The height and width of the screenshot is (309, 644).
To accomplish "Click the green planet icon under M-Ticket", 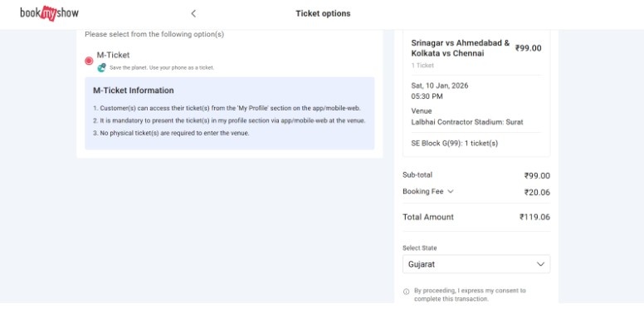I will point(101,67).
